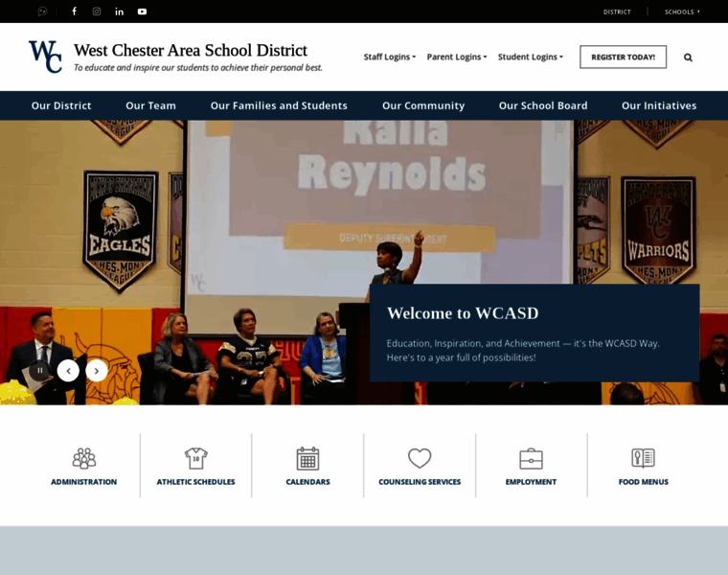The image size is (728, 575).
Task: Expand the Staff Logins dropdown
Action: [x=390, y=57]
